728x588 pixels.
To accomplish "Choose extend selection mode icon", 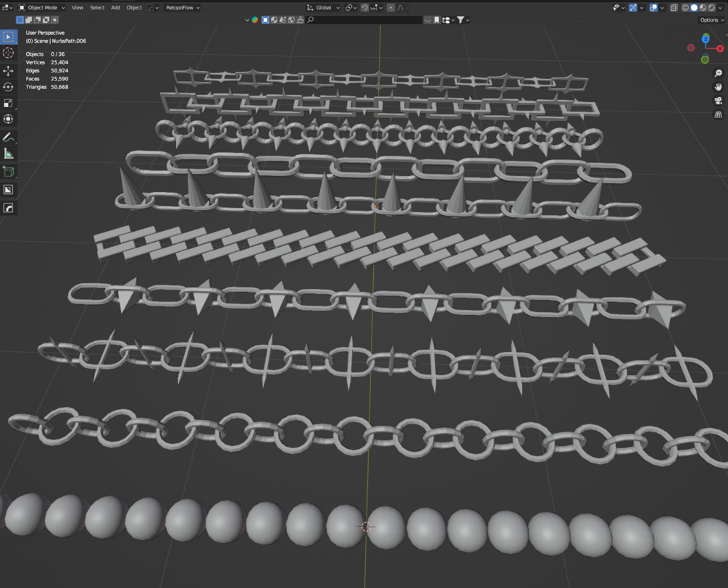I will tap(29, 20).
